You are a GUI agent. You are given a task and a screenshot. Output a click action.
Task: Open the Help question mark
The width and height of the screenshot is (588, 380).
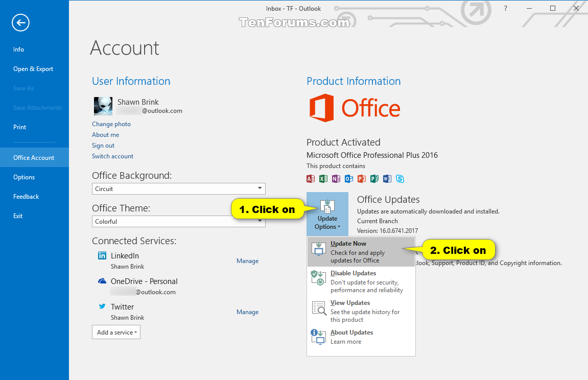[506, 8]
